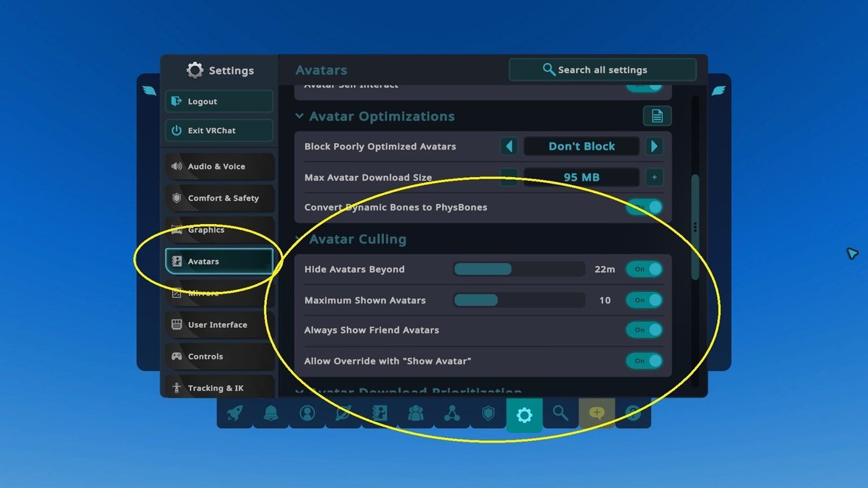Select previous Block Poorly Optimized Avatars option
This screenshot has height=488, width=868.
tap(509, 146)
